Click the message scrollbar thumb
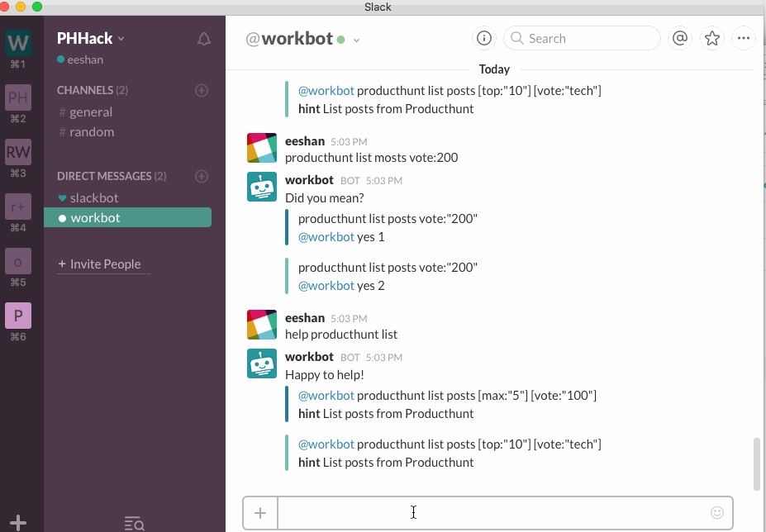Viewport: 766px width, 532px height. 757,463
